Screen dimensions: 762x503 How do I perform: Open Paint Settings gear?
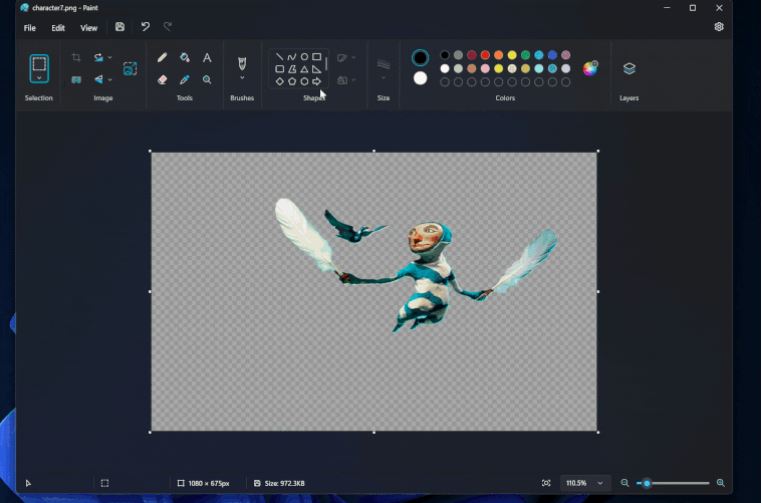(x=719, y=27)
